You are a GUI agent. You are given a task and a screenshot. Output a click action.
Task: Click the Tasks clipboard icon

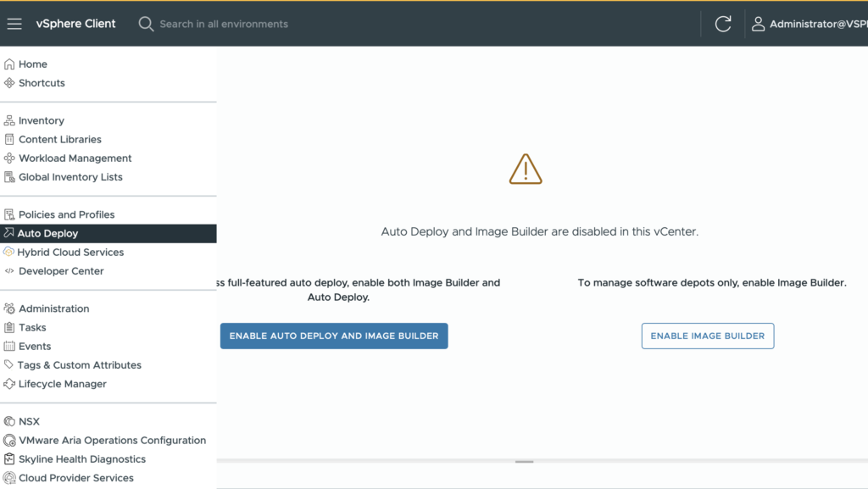pyautogui.click(x=9, y=327)
